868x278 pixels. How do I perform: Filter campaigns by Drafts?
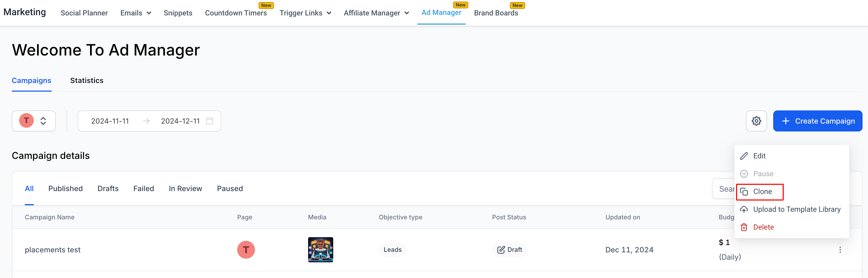point(108,189)
